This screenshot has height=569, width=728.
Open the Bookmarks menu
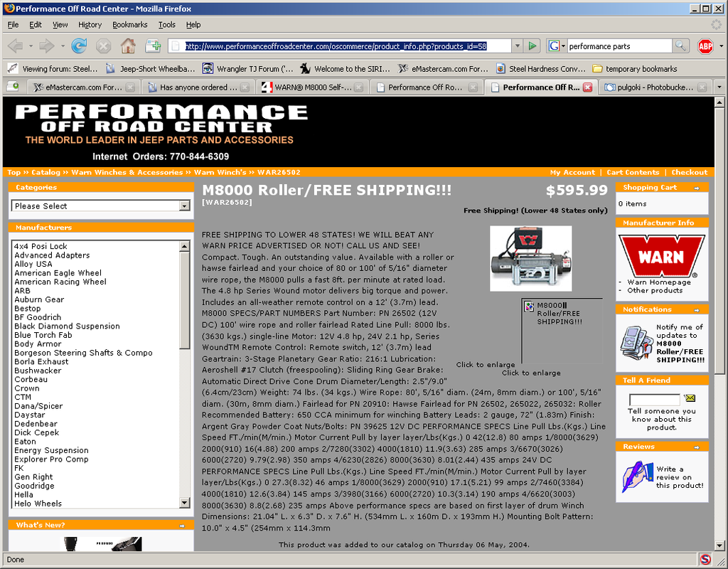coord(129,24)
